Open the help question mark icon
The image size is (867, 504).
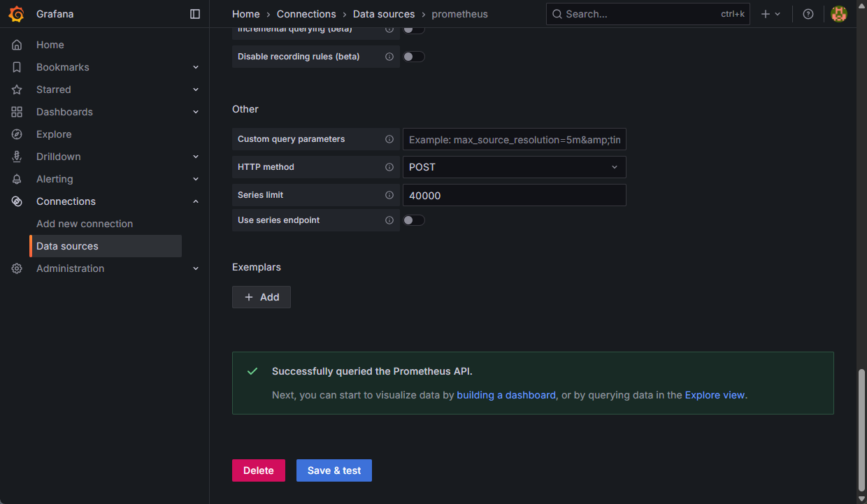point(808,14)
